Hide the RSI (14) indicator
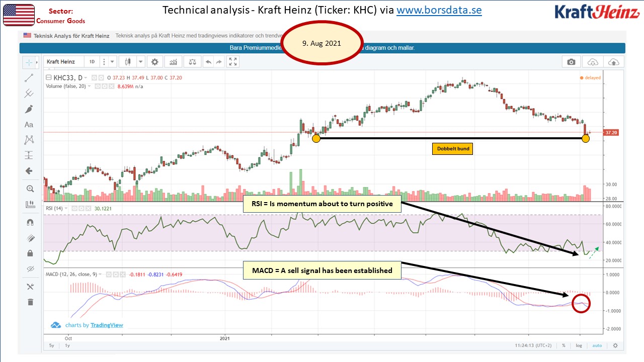This screenshot has width=644, height=362. point(73,208)
